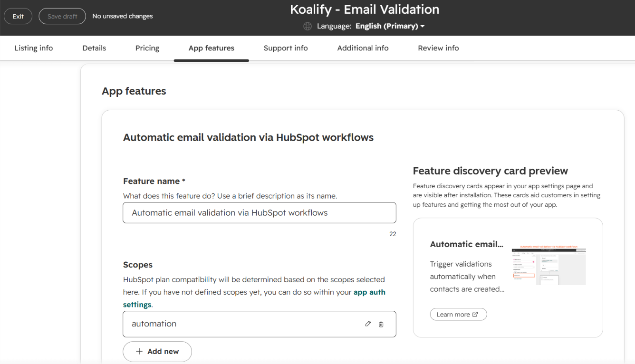Click the 'App features' page heading

134,91
